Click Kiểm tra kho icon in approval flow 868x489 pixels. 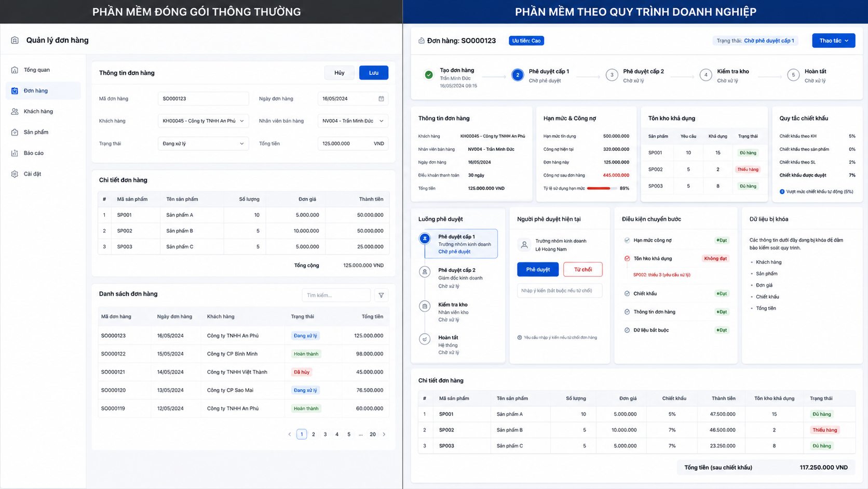coord(425,306)
